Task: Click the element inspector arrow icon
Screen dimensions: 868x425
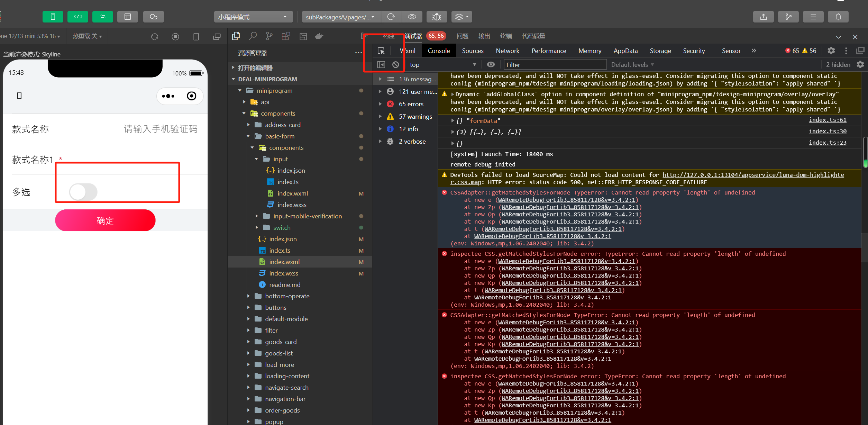Action: click(x=381, y=51)
